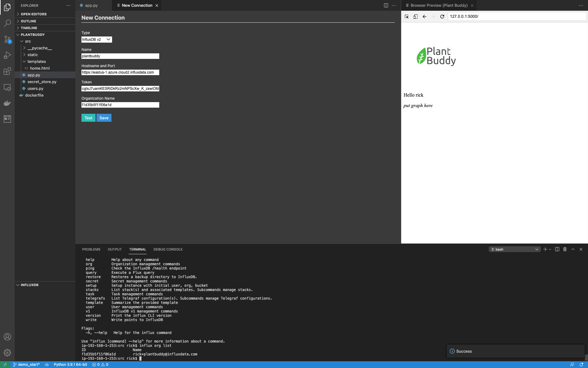This screenshot has width=588, height=368.
Task: Click the Test button for connection
Action: [88, 118]
